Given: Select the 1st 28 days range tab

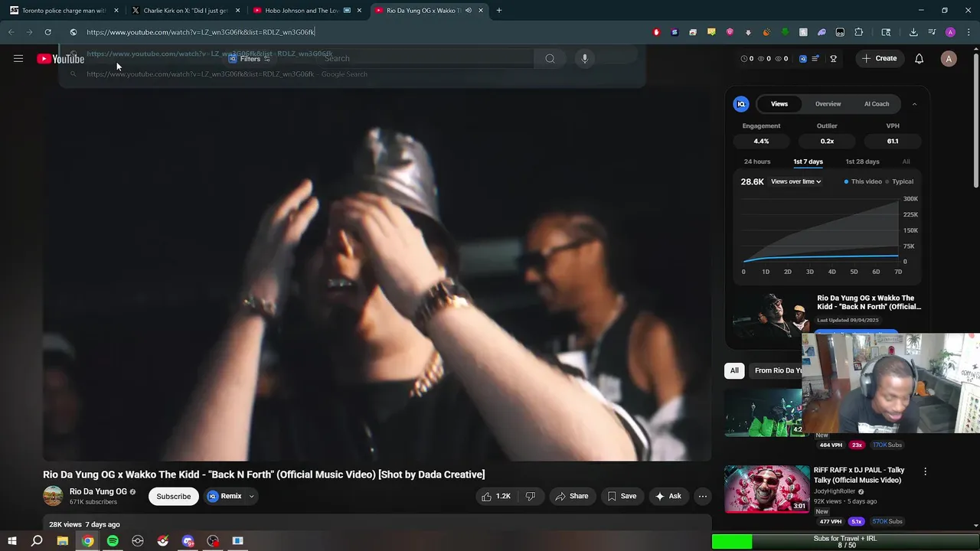Looking at the screenshot, I should (x=862, y=161).
